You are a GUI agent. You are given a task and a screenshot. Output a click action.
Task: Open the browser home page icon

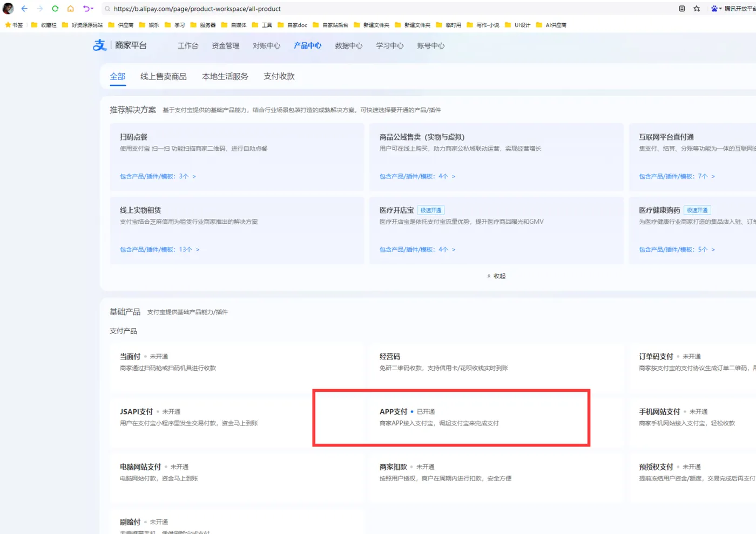click(x=70, y=9)
